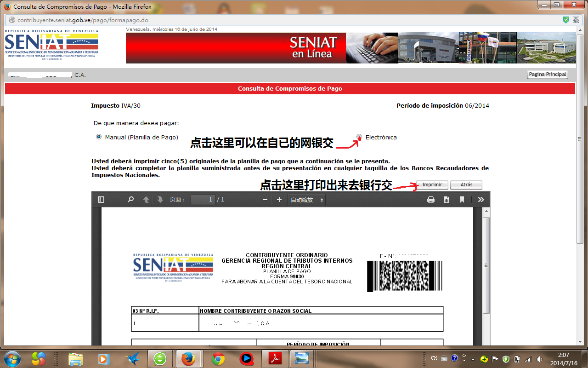This screenshot has height=368, width=588.
Task: Click the Action Center flag icon
Action: tap(495, 359)
